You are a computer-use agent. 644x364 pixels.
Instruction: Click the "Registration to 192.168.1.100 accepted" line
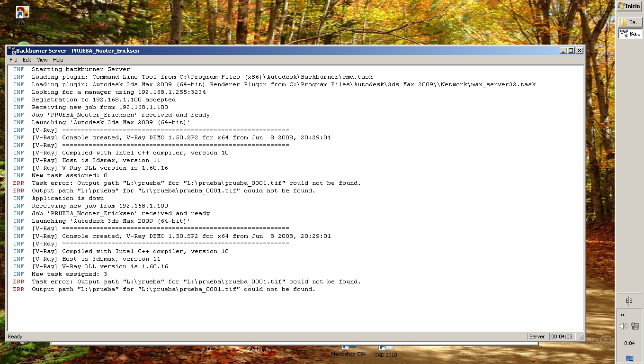click(104, 100)
